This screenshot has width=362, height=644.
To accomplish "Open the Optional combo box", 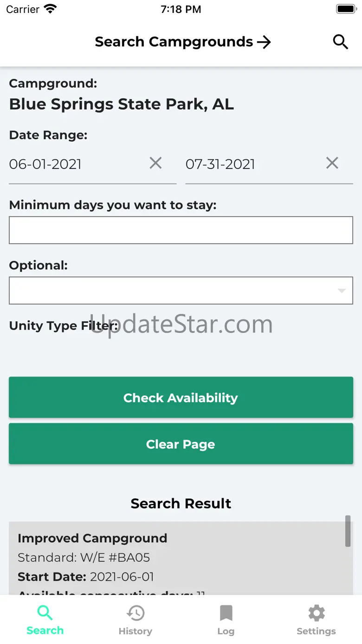I will [181, 291].
